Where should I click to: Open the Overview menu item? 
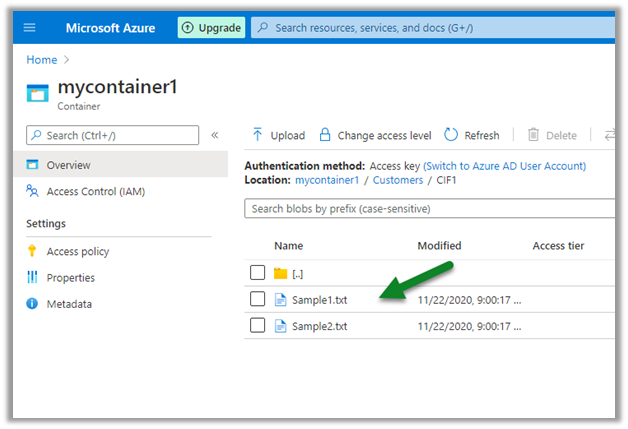coord(68,165)
